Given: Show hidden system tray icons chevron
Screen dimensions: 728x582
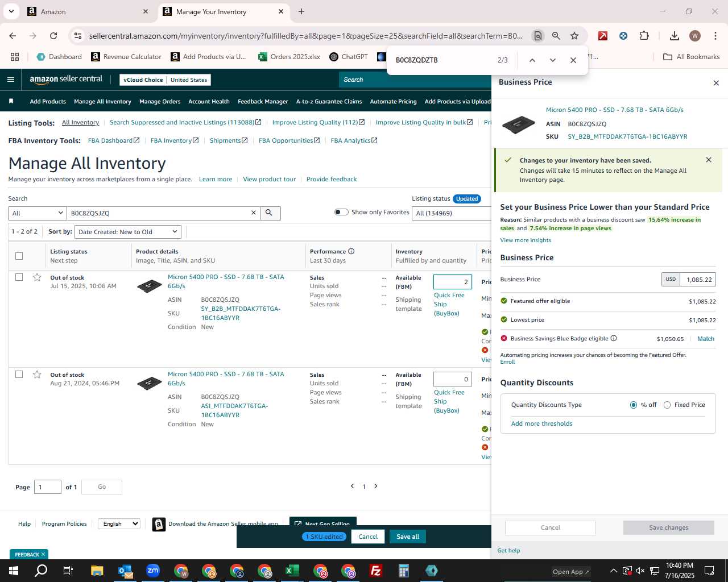Looking at the screenshot, I should point(613,571).
